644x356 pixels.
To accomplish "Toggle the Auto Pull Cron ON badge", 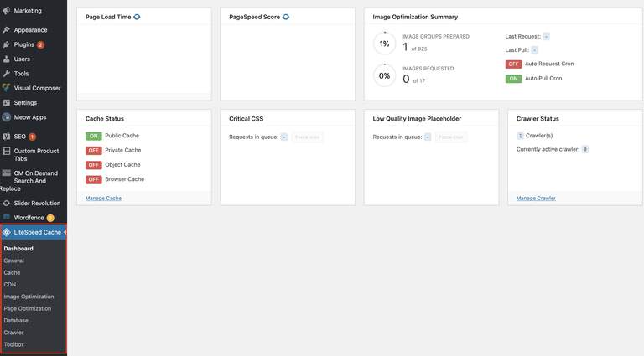I will point(513,79).
